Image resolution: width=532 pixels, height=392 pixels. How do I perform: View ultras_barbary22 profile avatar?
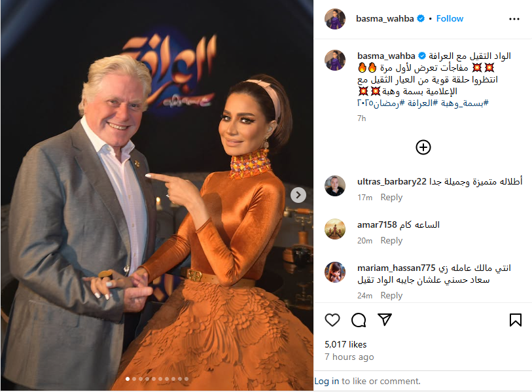pyautogui.click(x=335, y=186)
